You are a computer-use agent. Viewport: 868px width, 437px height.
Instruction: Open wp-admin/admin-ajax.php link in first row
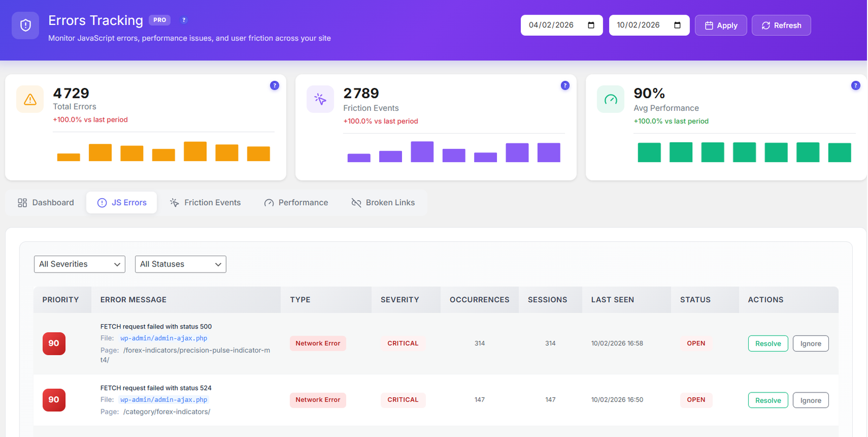(x=163, y=338)
